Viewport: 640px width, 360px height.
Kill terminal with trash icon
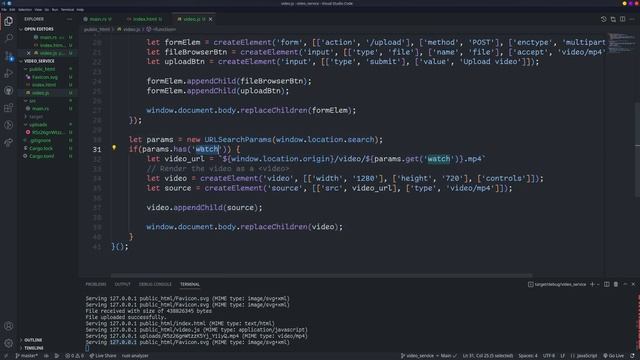coord(616,284)
